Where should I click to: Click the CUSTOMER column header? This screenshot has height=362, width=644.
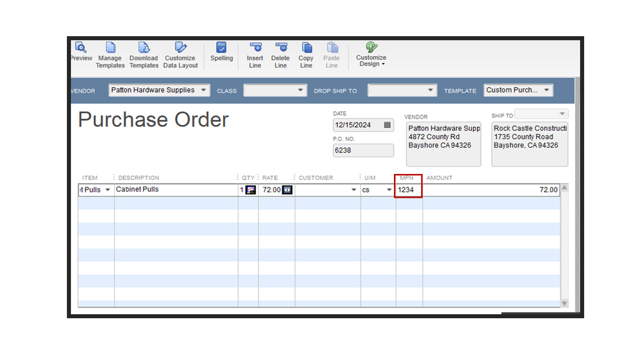[x=316, y=178]
